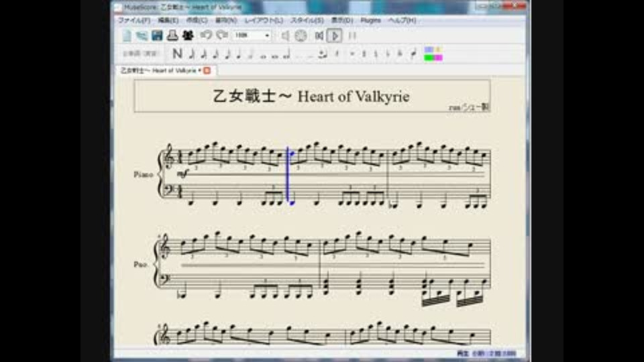
Task: Click the Play button in the toolbar
Action: click(334, 36)
